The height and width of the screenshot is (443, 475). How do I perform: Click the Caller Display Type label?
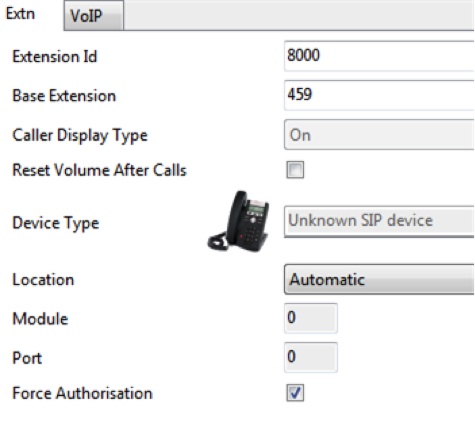tap(80, 135)
